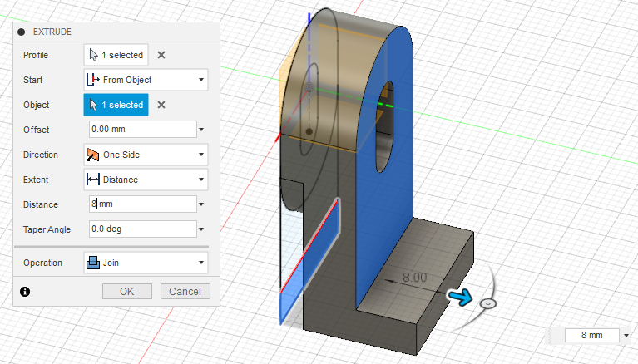
Task: Expand the Taper Angle dropdown arrow
Action: 201,229
